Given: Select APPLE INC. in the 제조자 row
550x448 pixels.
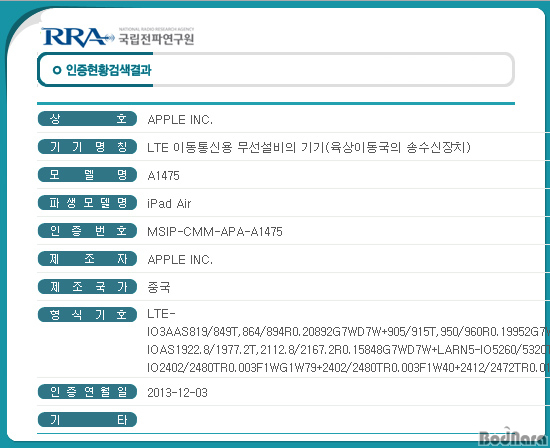Looking at the screenshot, I should point(180,260).
